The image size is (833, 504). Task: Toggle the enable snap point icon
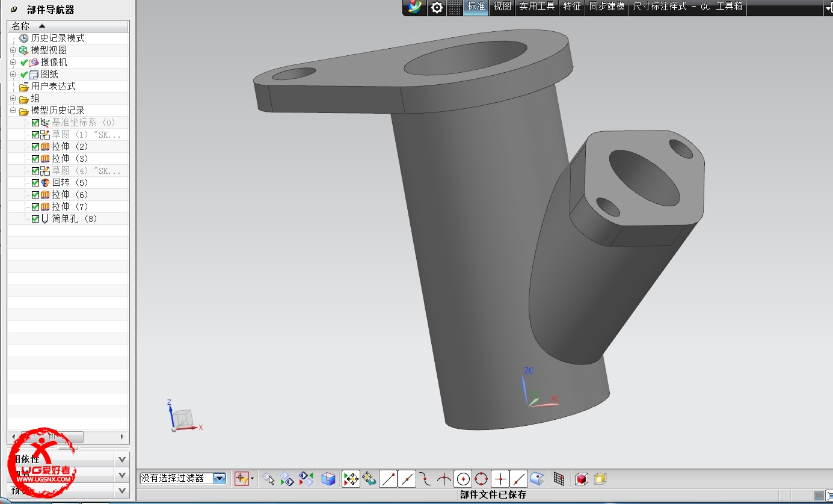click(x=351, y=479)
